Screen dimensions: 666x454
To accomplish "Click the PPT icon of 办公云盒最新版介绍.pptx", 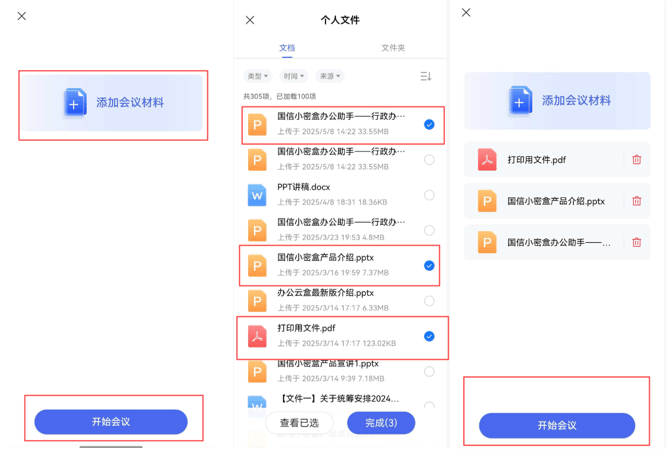I will pyautogui.click(x=257, y=301).
